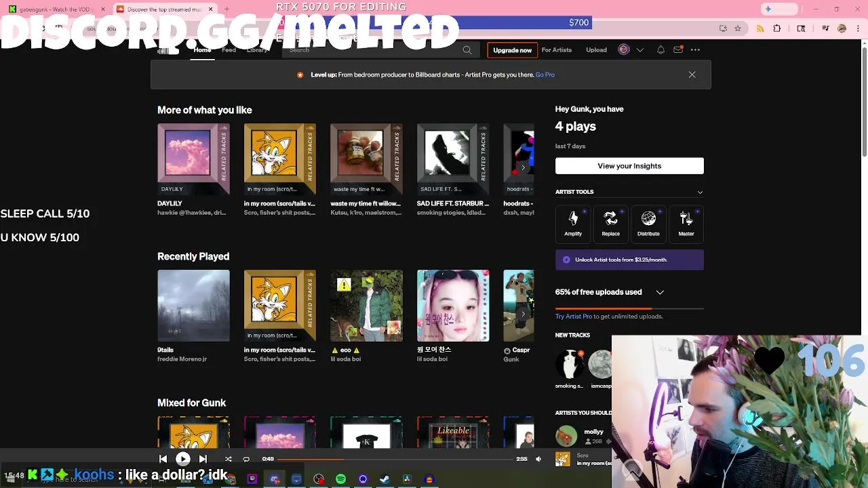Seek along the track progress bar
Image resolution: width=868 pixels, height=488 pixels.
tap(396, 459)
